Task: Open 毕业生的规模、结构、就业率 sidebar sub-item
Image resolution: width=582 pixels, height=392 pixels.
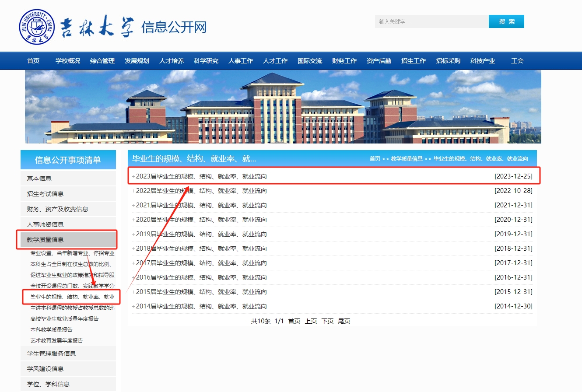Action: point(72,297)
